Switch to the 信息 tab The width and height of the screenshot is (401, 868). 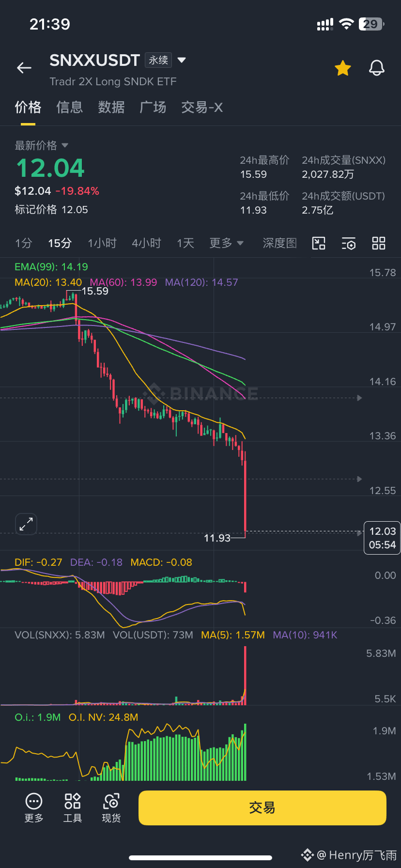tap(70, 107)
